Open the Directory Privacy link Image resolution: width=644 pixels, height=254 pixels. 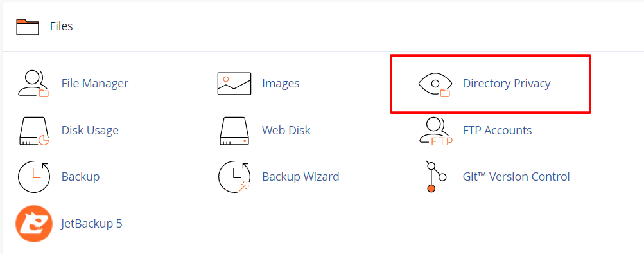[507, 84]
